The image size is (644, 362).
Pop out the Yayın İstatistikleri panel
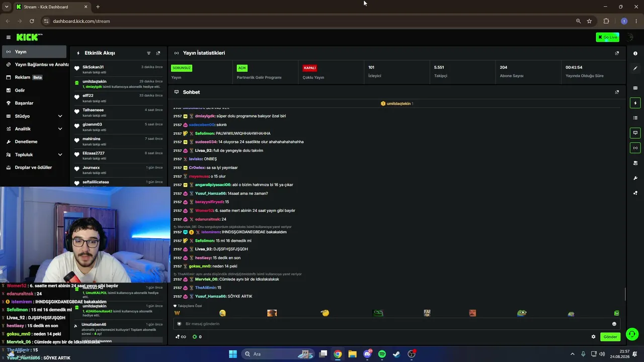(617, 53)
